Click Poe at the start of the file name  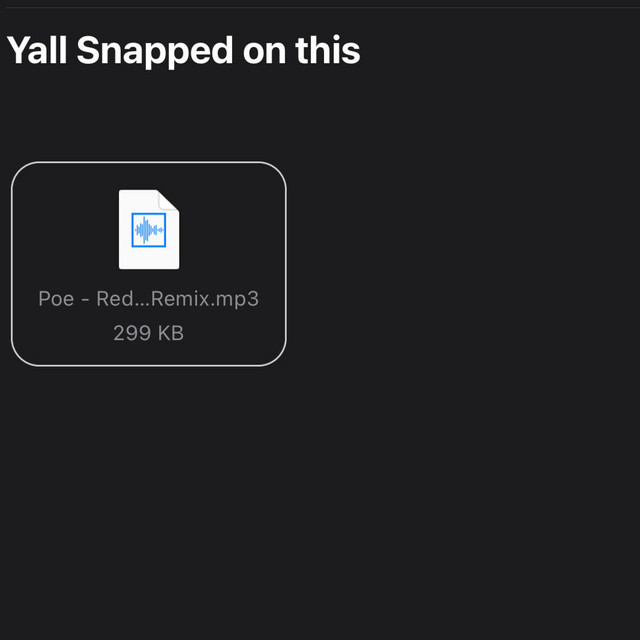point(56,299)
